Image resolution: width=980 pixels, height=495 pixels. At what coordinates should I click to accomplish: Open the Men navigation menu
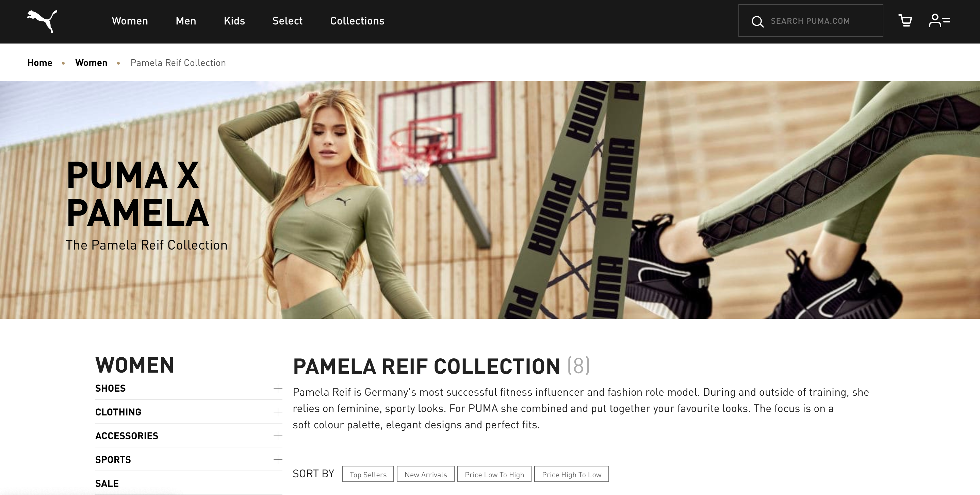pos(186,21)
